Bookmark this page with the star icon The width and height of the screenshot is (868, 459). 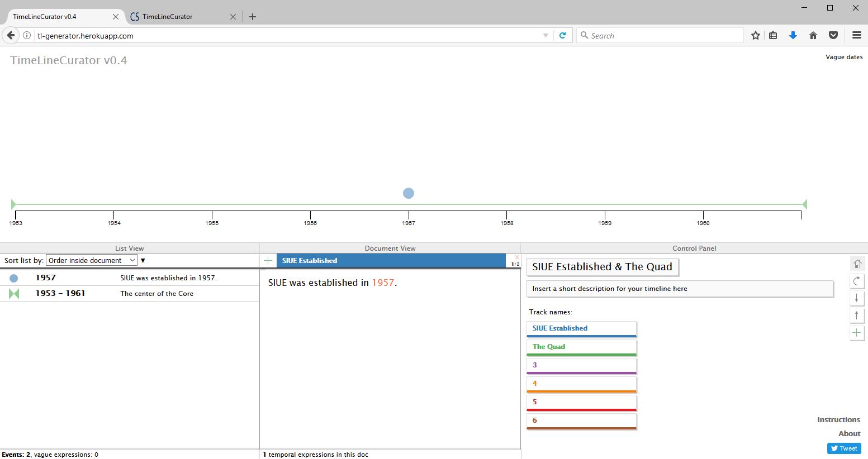point(756,36)
